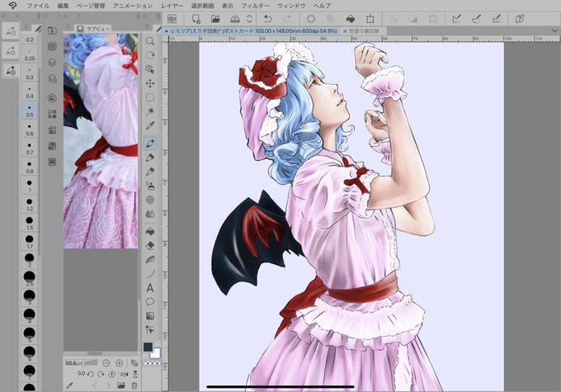Image resolution: width=561 pixels, height=392 pixels.
Task: Select the Move layer tool
Action: tap(150, 83)
